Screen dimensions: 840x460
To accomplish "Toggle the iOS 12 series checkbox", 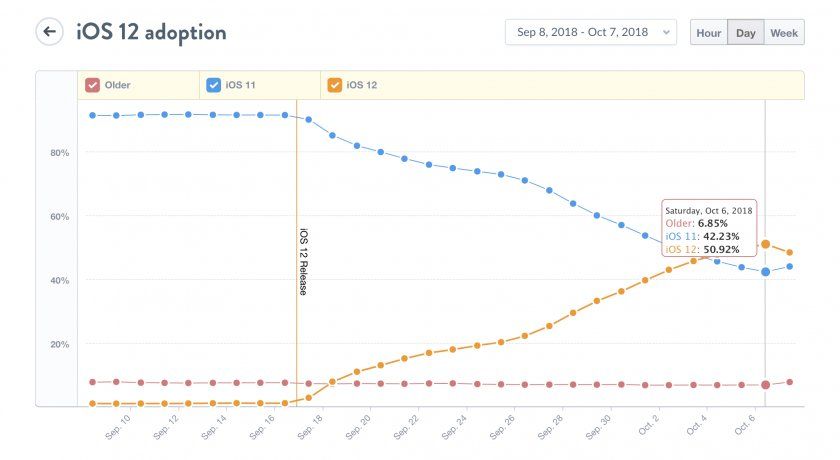I will (334, 86).
